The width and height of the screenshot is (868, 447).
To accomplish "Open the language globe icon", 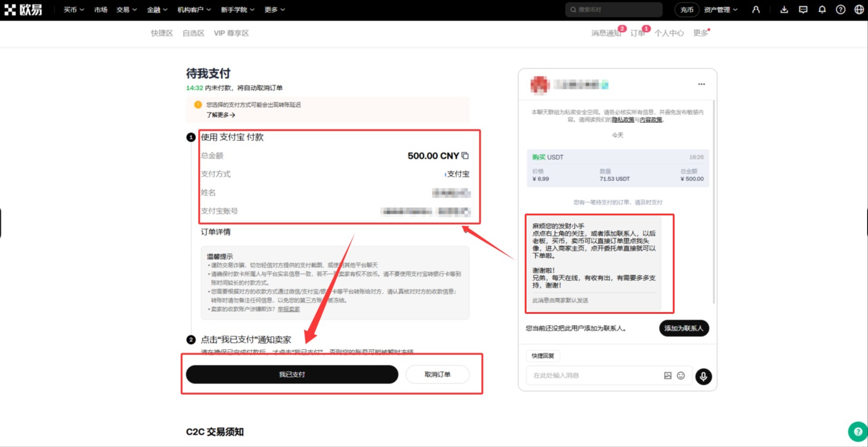I will [x=859, y=10].
